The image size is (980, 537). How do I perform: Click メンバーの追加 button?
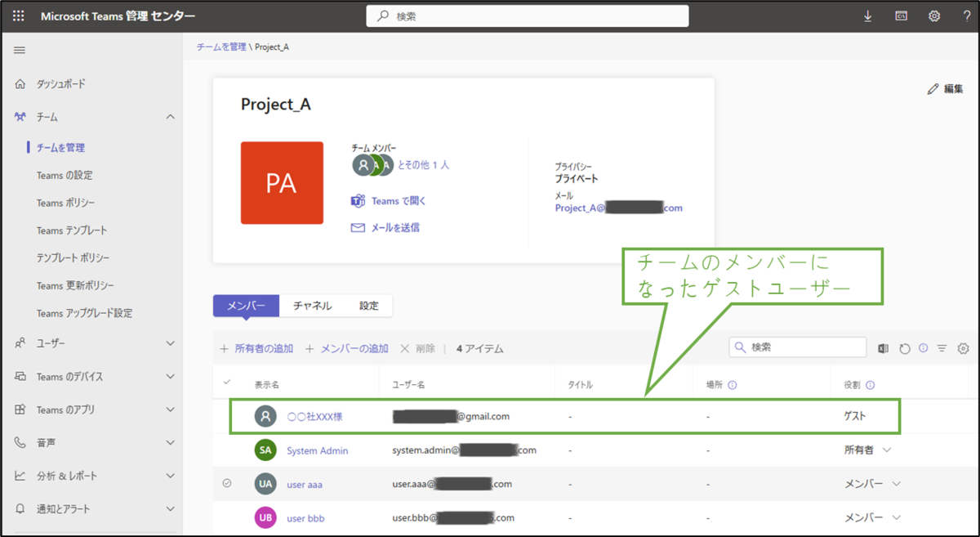(x=347, y=349)
